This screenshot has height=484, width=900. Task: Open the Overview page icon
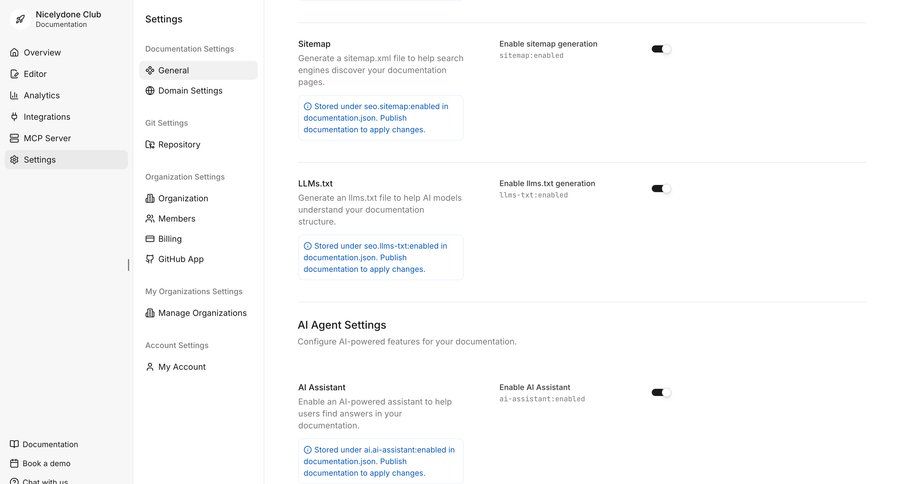14,52
